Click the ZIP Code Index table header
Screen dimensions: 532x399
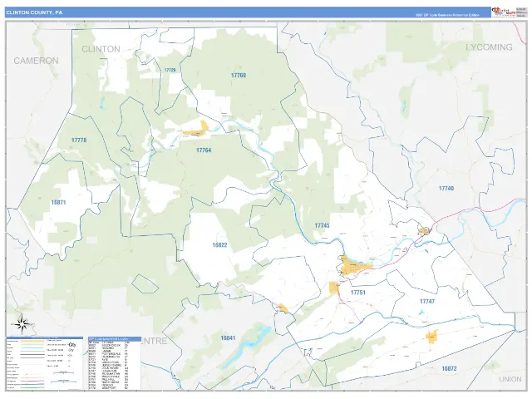[115, 338]
